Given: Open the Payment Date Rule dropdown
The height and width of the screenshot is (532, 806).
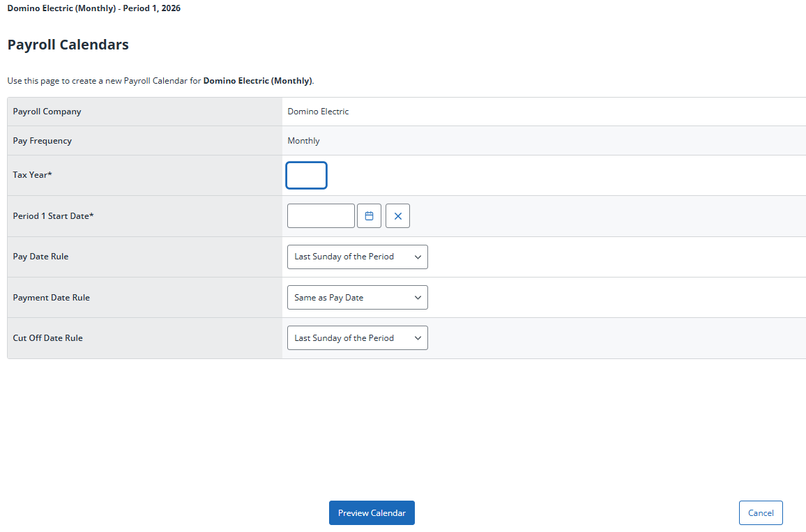Looking at the screenshot, I should pos(357,298).
